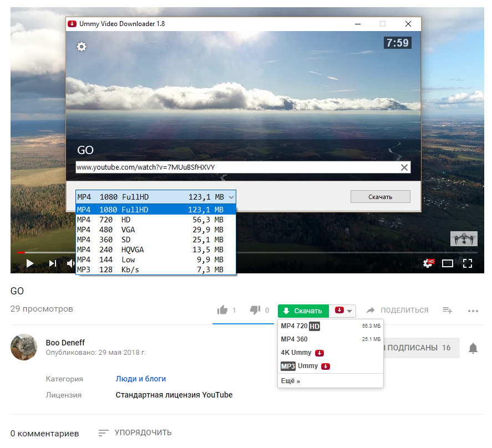492x448 pixels.
Task: Seek on the video progress bar
Action: [247, 252]
